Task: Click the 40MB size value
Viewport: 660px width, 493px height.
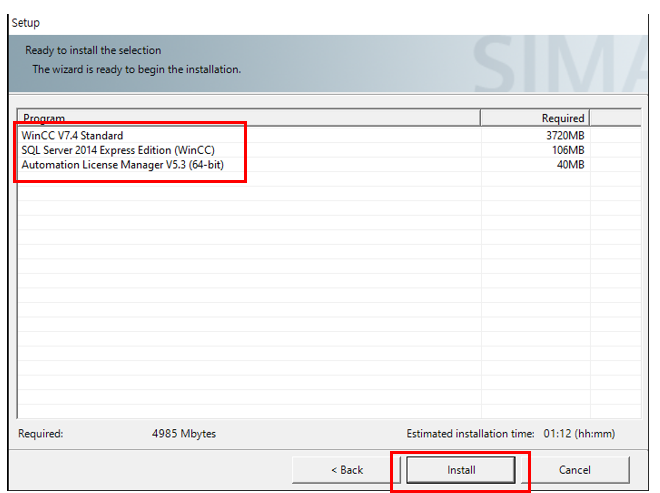Action: click(x=570, y=165)
